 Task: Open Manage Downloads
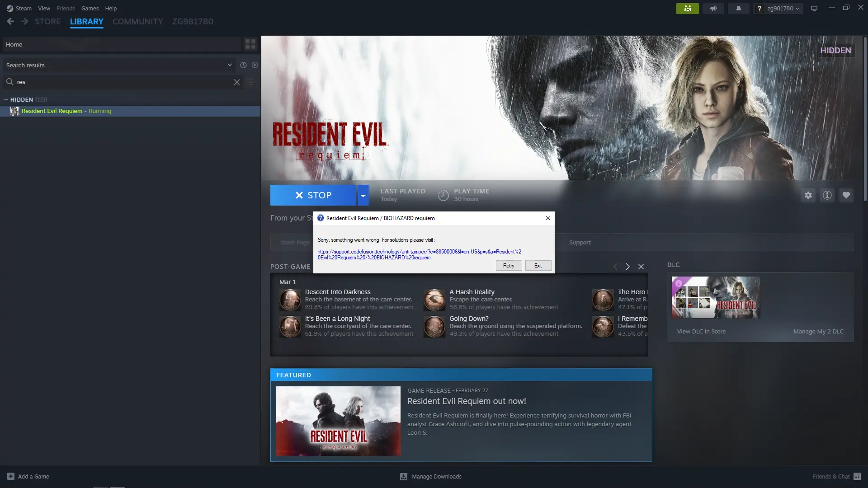pos(431,476)
